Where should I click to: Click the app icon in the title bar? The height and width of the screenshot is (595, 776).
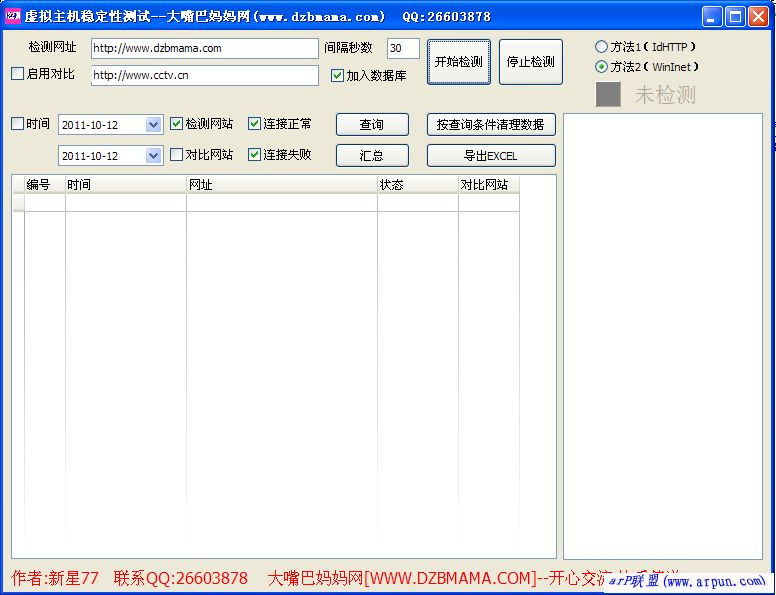[13, 17]
